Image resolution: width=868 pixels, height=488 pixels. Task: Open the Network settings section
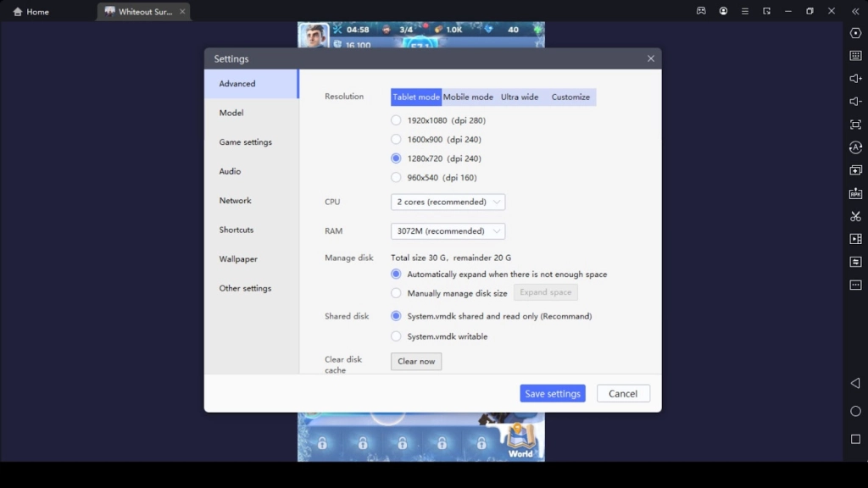click(x=236, y=201)
